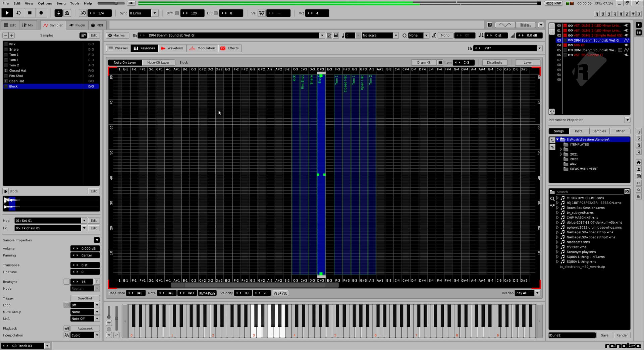The height and width of the screenshot is (350, 644).
Task: Toggle instrument list view icon at top right
Action: point(639,33)
